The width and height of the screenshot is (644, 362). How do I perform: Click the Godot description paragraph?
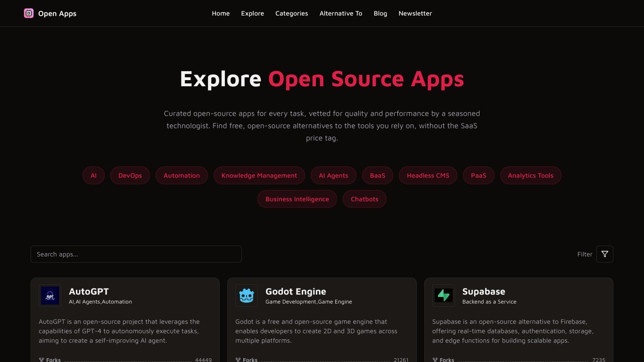pos(316,331)
